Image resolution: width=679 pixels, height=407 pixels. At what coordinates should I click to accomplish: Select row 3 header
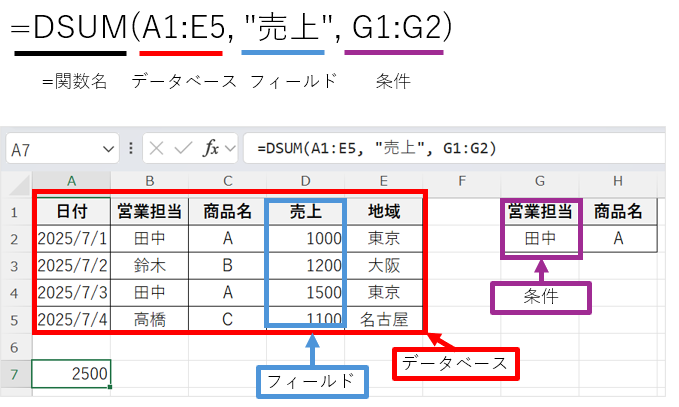click(16, 266)
